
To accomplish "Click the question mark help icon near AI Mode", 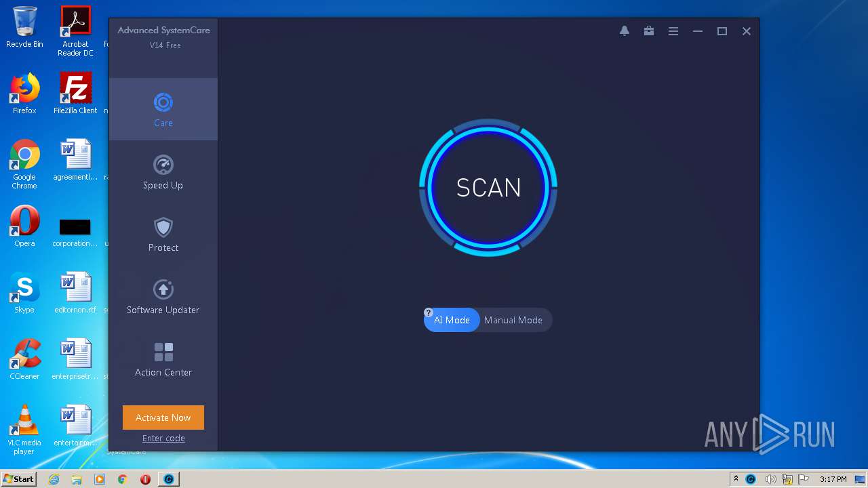I will (429, 312).
